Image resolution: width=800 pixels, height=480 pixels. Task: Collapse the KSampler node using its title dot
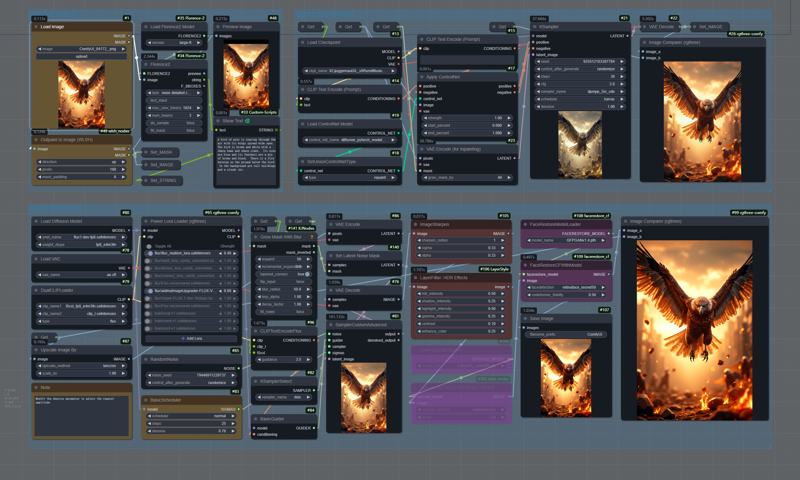(x=535, y=27)
